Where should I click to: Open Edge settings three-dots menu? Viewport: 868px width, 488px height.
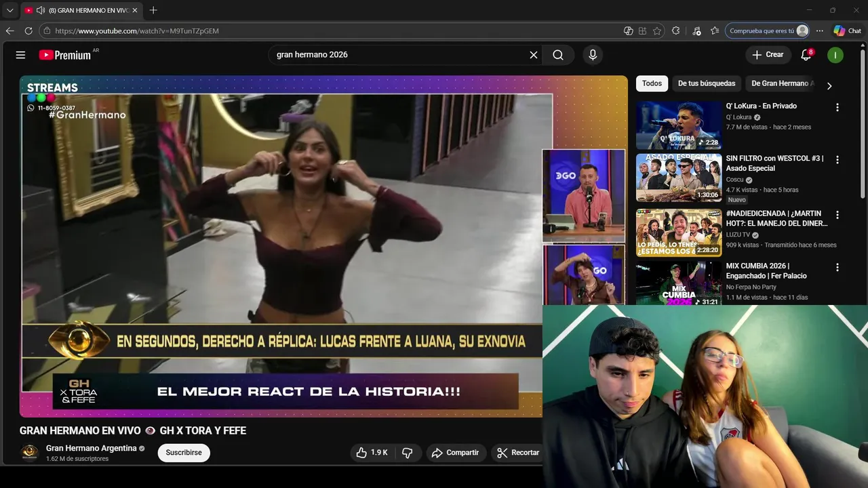pyautogui.click(x=820, y=30)
